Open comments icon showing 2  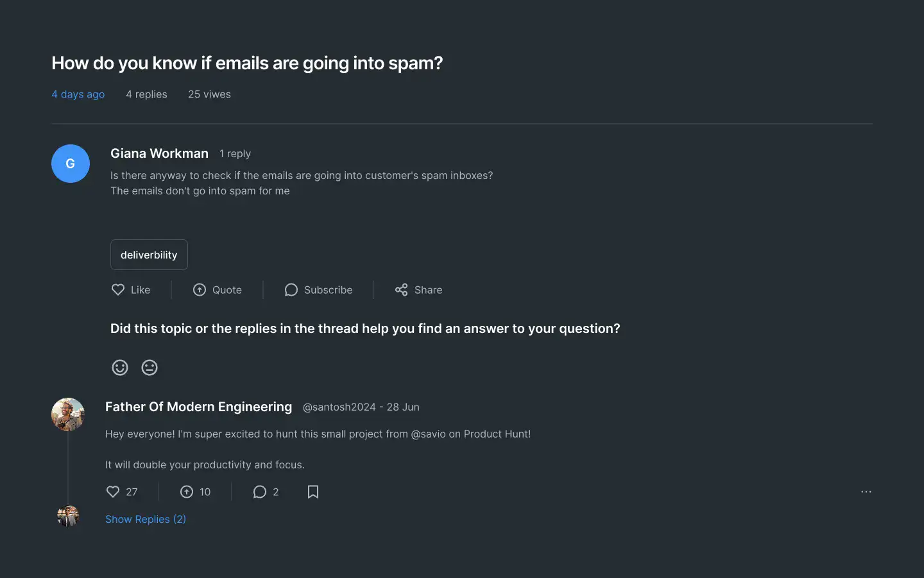(x=260, y=492)
